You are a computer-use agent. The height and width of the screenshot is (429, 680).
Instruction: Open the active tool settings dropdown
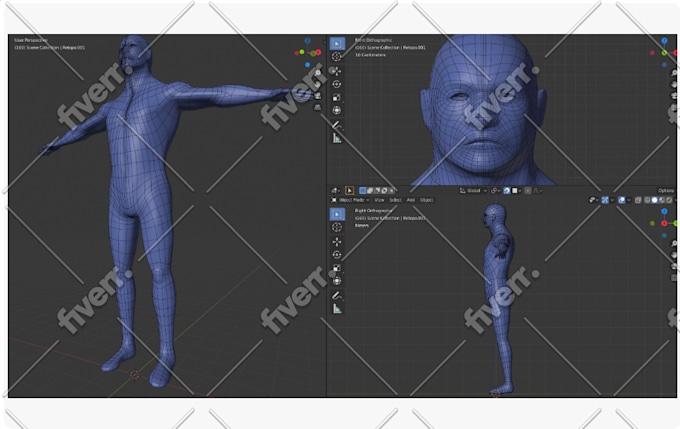[x=336, y=190]
